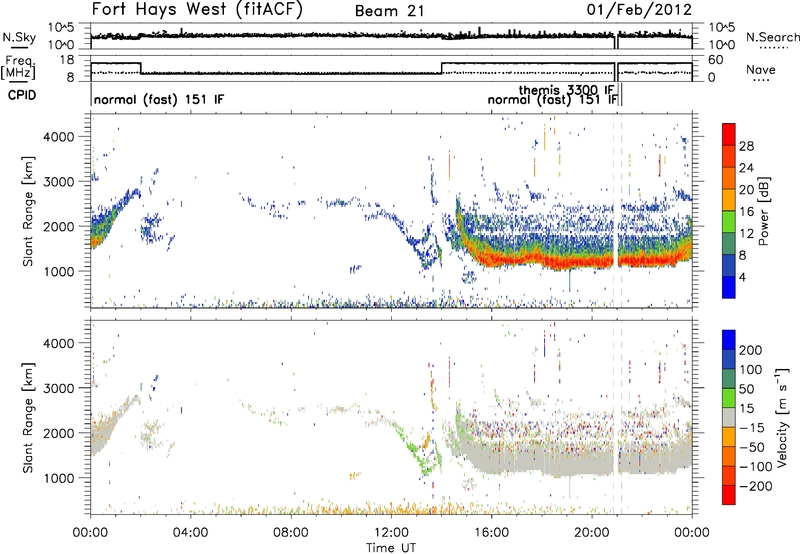Click the "60" tick on the Nave axis
The image size is (800, 554).
(716, 60)
